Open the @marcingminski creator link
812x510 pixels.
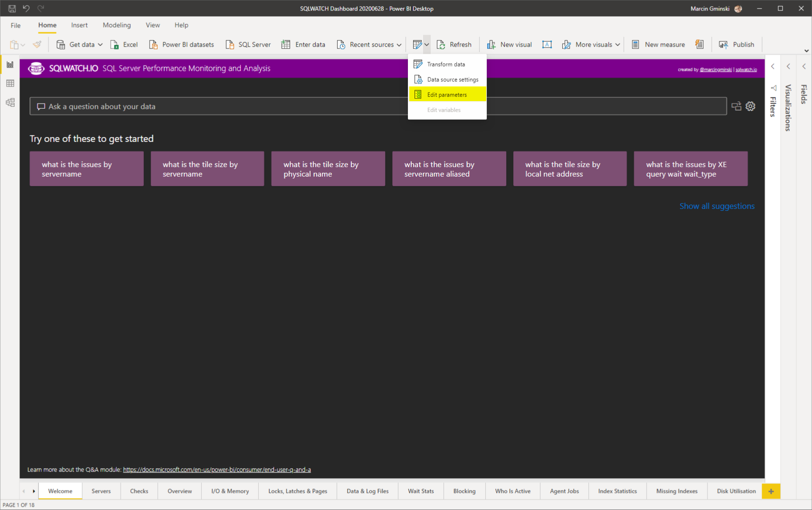click(x=716, y=70)
